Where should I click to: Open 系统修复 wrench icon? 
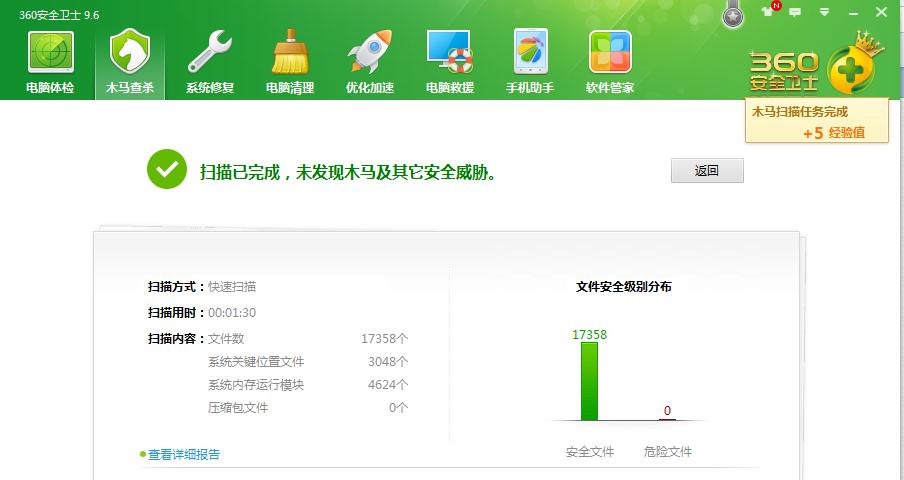(210, 62)
